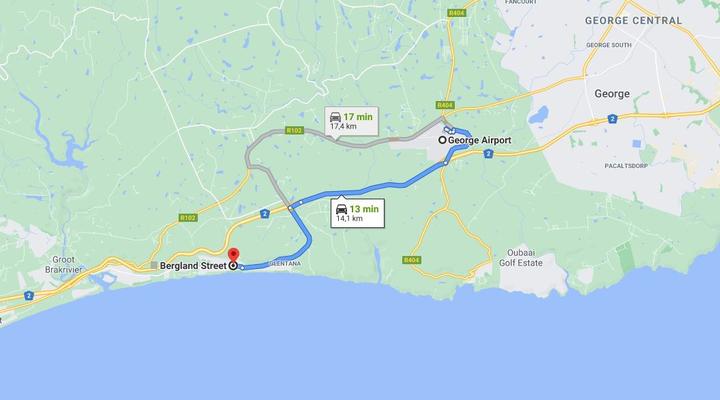Click the Bergland Street destination label
Image resolution: width=720 pixels, height=400 pixels.
pyautogui.click(x=193, y=265)
